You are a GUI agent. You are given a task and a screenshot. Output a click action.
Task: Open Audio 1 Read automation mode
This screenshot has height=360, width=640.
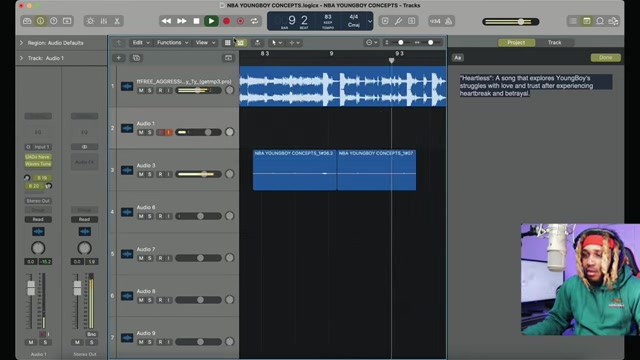[x=38, y=220]
